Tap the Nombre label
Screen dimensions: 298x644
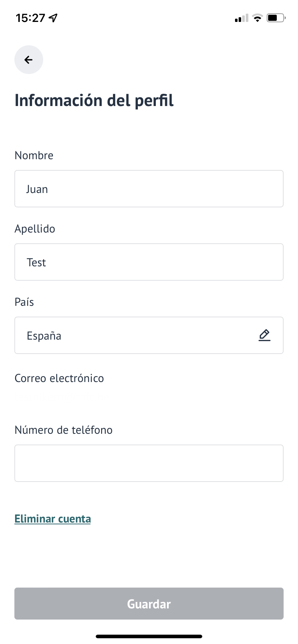coord(34,156)
